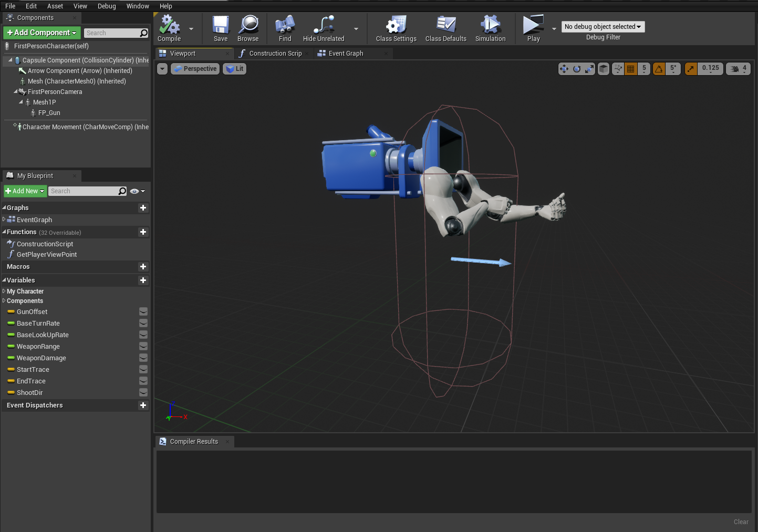Image resolution: width=758 pixels, height=532 pixels.
Task: Toggle scale snapping in viewport toolbar
Action: [x=691, y=69]
